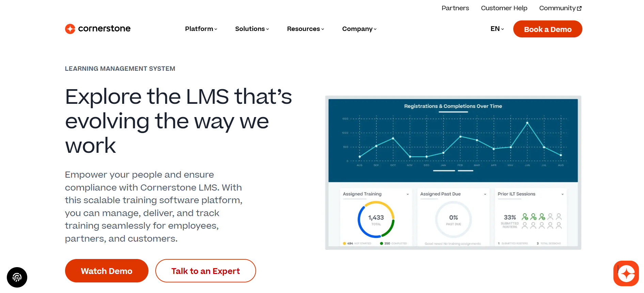Click the 1,433 total training donut chart
Image resolution: width=644 pixels, height=293 pixels.
click(376, 219)
